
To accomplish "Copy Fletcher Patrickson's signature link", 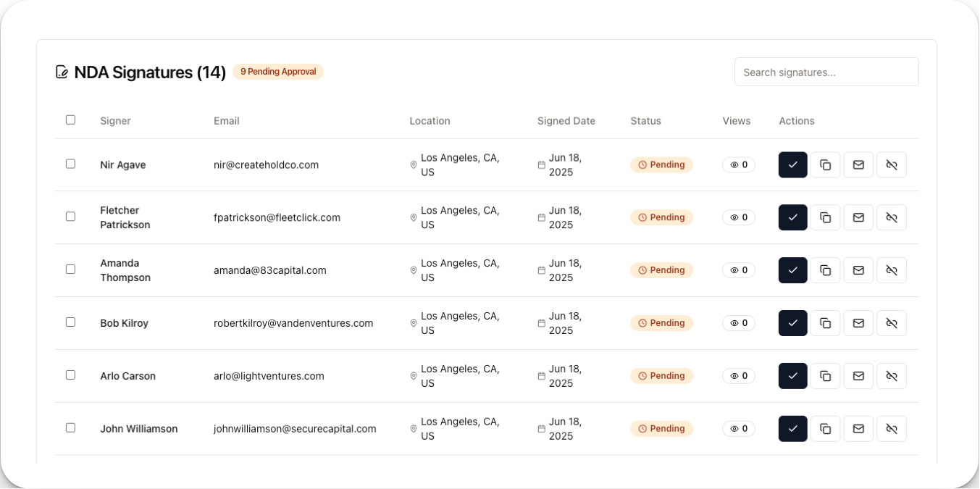I will click(825, 217).
